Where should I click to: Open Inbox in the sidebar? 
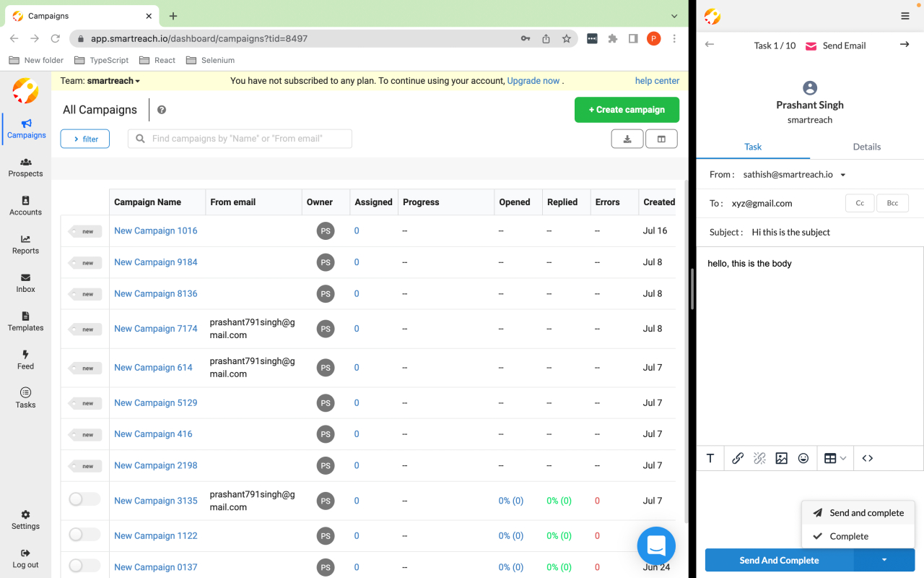(26, 283)
